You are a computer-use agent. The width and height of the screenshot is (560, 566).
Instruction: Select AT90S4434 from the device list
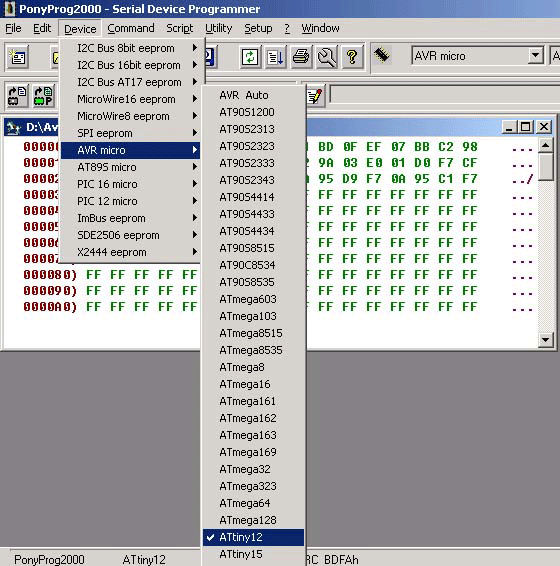[x=253, y=231]
